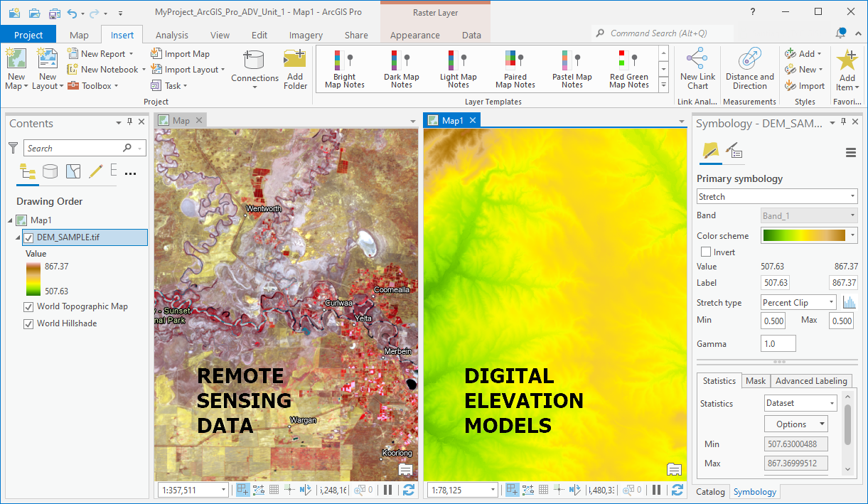
Task: Click the Import Layout button
Action: pyautogui.click(x=188, y=70)
